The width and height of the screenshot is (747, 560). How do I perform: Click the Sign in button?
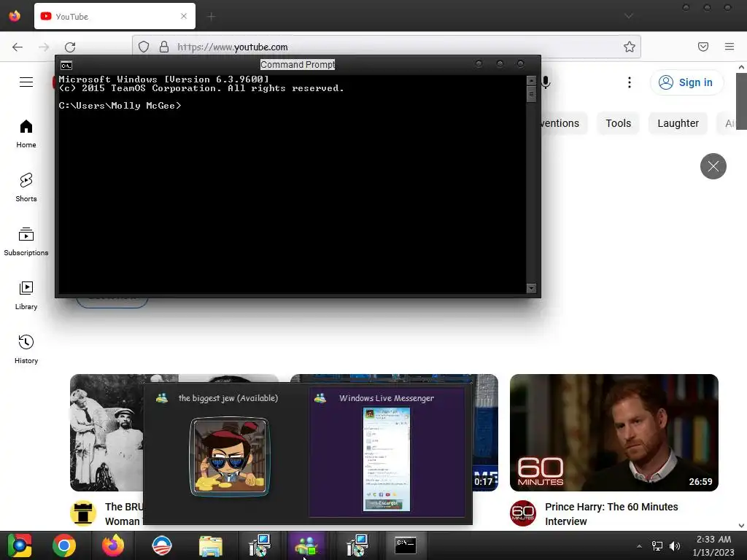(686, 82)
